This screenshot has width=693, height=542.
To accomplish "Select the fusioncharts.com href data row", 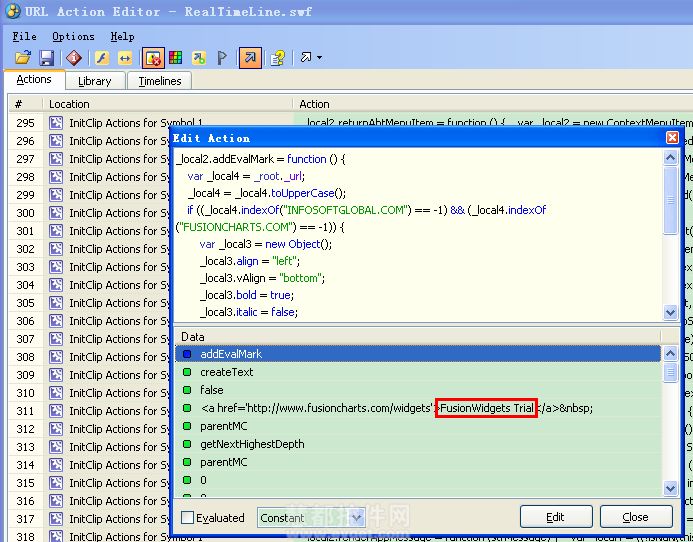I will pos(417,408).
